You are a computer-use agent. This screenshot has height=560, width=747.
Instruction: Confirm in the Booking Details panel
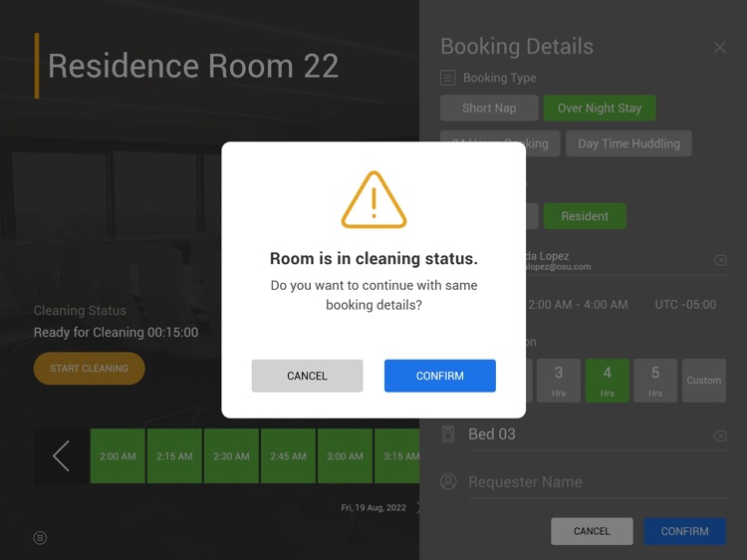(684, 531)
